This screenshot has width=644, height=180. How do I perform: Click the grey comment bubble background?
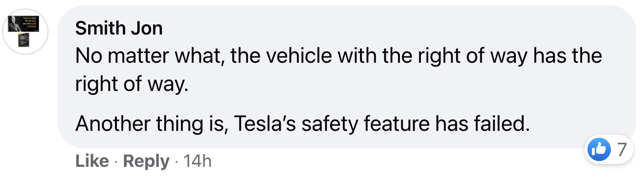pyautogui.click(x=346, y=76)
